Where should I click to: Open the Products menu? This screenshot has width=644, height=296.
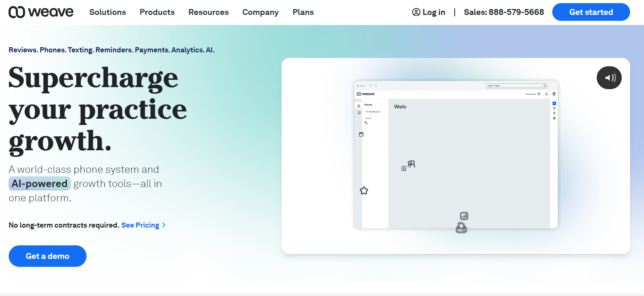(157, 12)
